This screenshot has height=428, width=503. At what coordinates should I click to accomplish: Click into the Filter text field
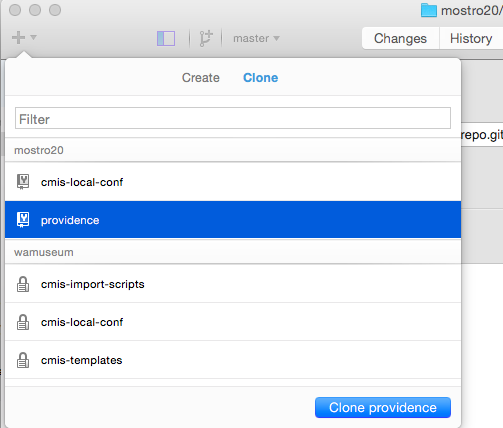(233, 118)
